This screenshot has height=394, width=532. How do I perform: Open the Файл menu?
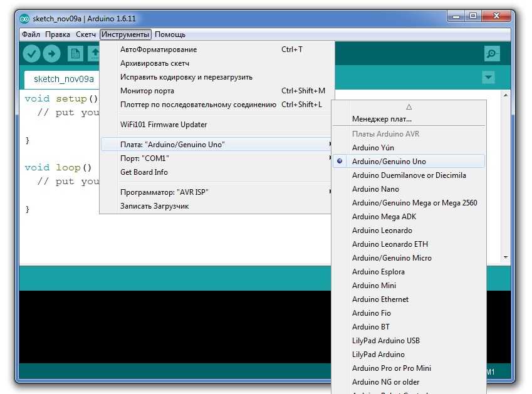[31, 34]
